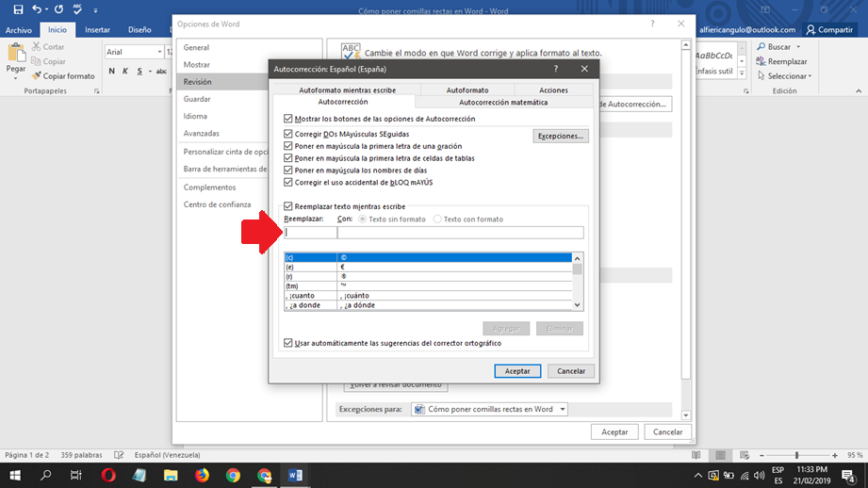Toggle Usar automáticamente las sugerencias del corrector checkbox
This screenshot has height=488, width=868.
tap(287, 343)
